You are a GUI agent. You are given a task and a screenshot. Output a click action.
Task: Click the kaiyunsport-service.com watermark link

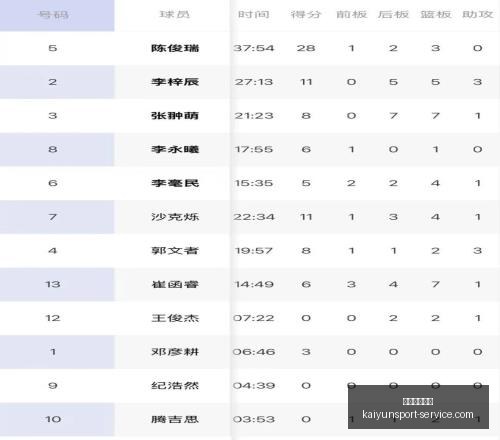click(418, 414)
